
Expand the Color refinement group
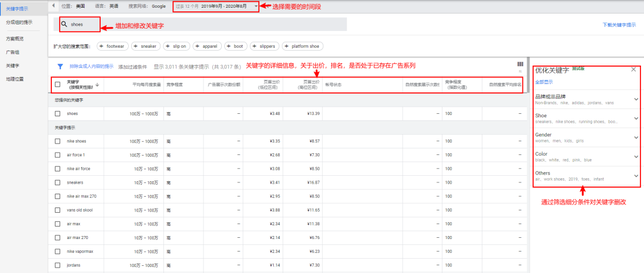click(636, 156)
